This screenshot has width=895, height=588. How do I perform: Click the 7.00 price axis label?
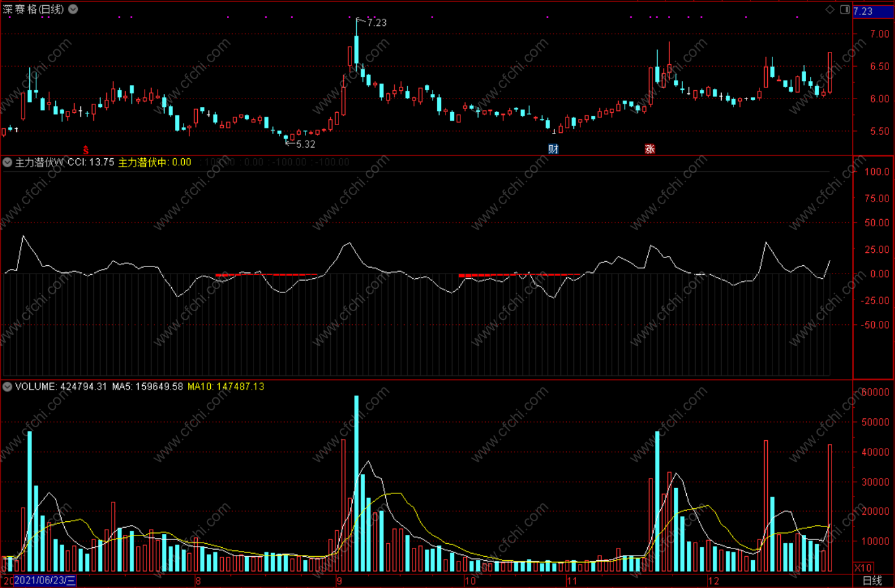coord(879,34)
